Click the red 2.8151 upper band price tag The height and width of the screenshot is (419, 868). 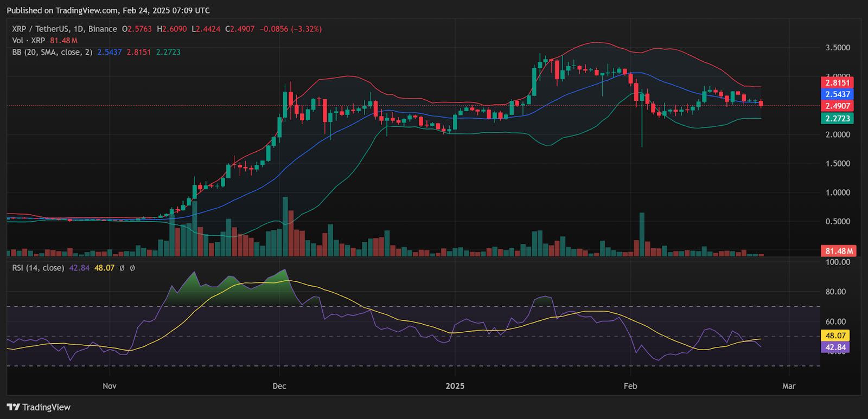pos(837,83)
